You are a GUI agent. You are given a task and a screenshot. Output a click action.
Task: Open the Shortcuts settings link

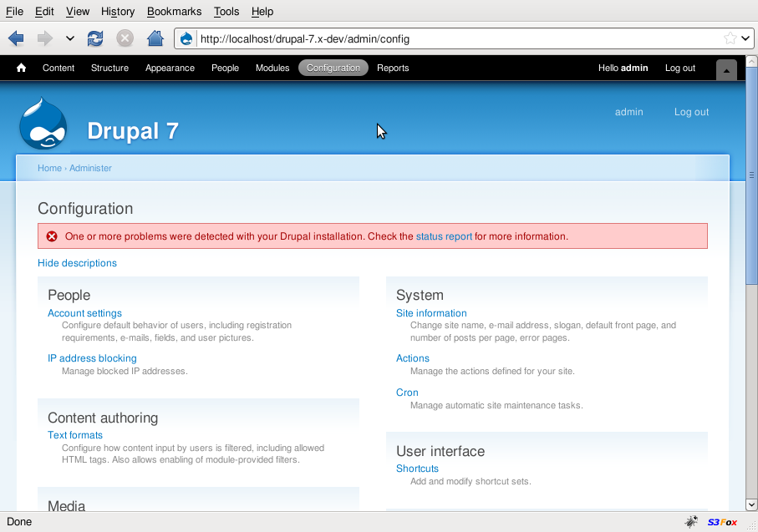[x=417, y=469]
